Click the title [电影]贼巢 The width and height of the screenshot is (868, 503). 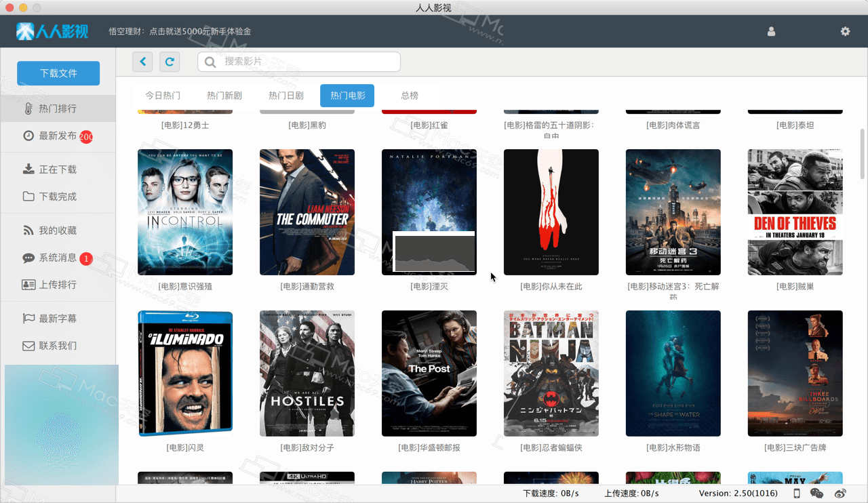pyautogui.click(x=795, y=287)
